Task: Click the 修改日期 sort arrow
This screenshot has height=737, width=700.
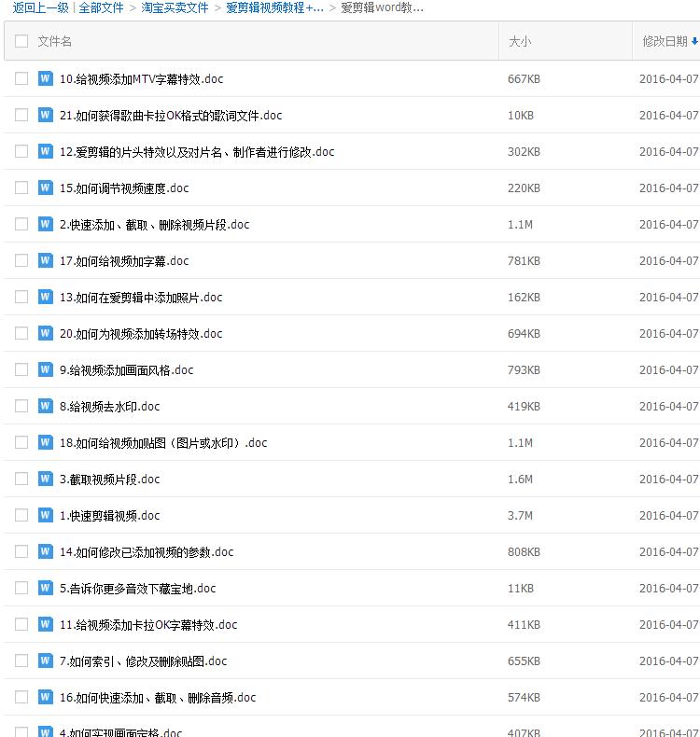Action: pyautogui.click(x=694, y=41)
